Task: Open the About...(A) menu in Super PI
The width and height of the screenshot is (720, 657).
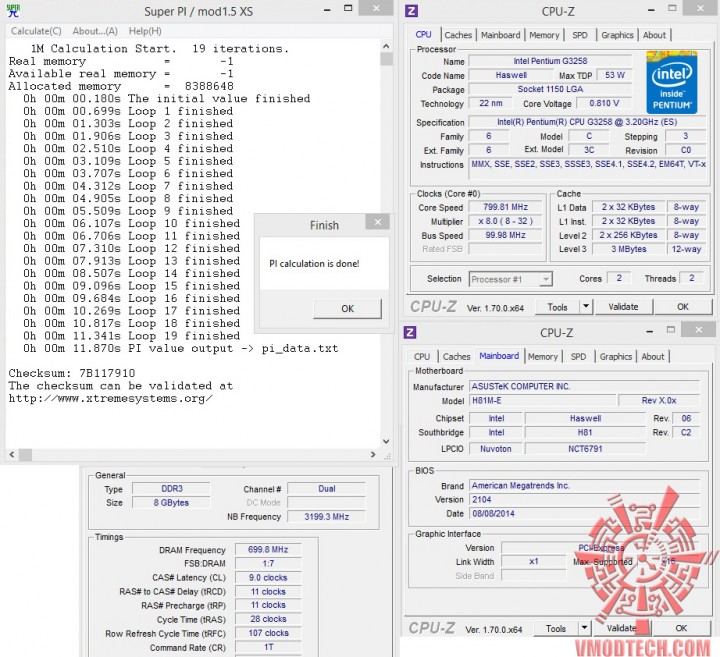Action: (x=95, y=31)
